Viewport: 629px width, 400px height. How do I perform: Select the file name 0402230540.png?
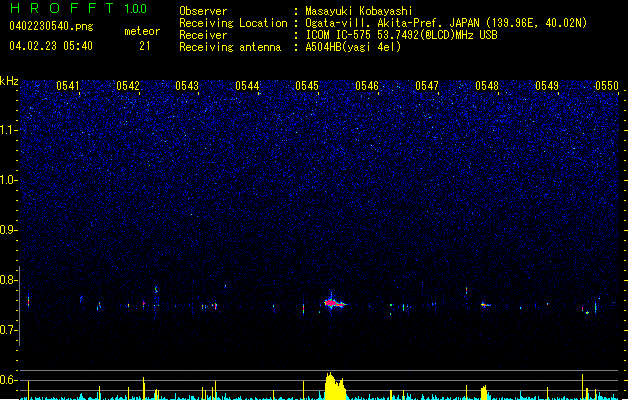coord(51,26)
